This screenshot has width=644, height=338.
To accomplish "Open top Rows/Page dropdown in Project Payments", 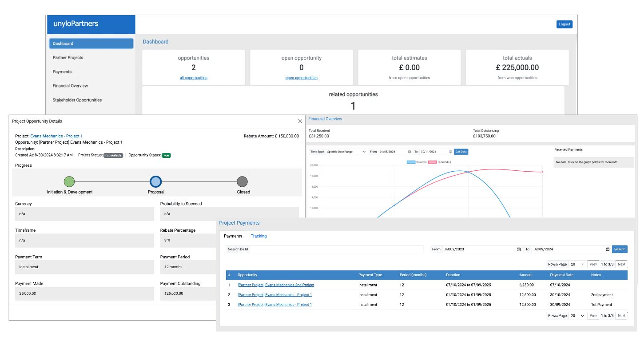I will (577, 264).
